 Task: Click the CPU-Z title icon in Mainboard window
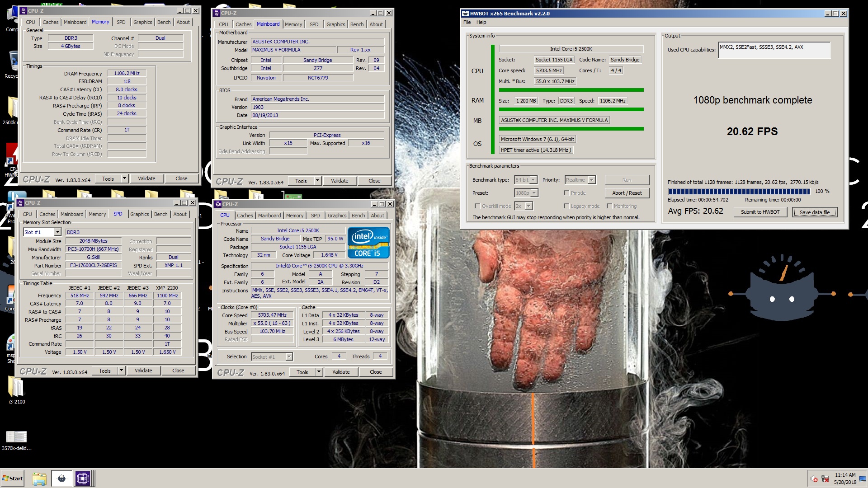pyautogui.click(x=217, y=13)
